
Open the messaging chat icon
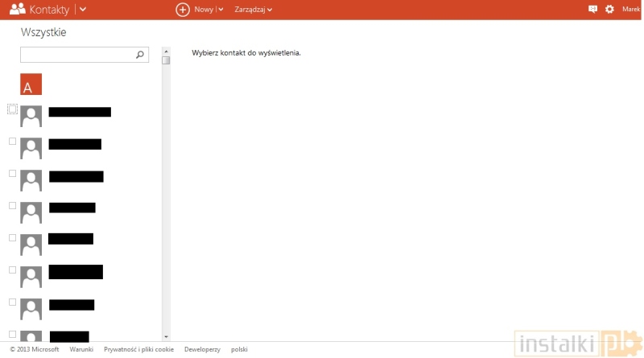point(592,9)
